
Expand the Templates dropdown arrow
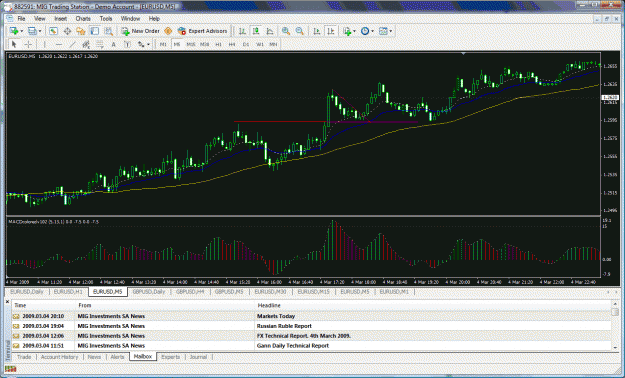[391, 31]
